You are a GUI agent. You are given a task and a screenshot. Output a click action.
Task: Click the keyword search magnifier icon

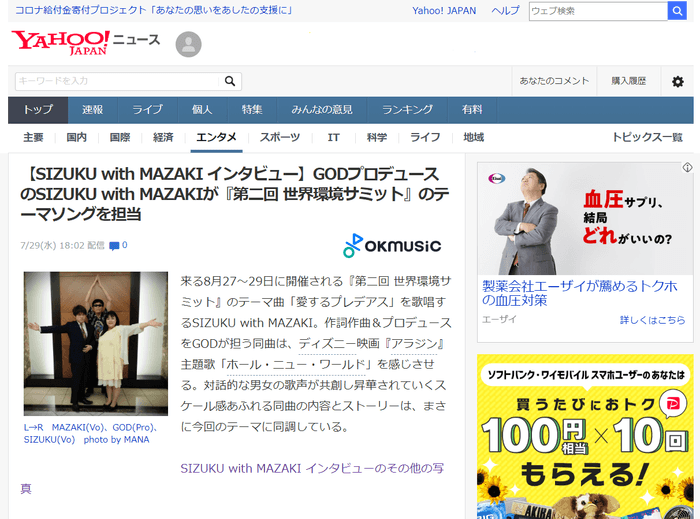click(230, 81)
